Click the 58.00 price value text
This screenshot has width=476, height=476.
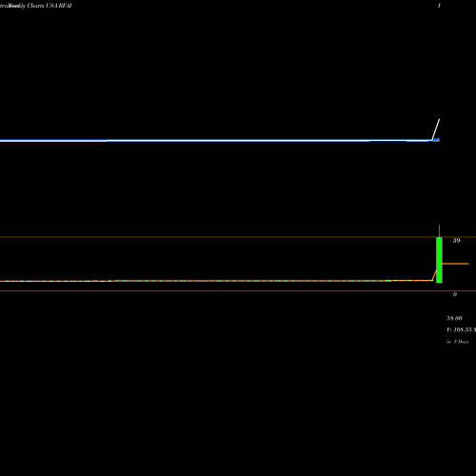454,318
